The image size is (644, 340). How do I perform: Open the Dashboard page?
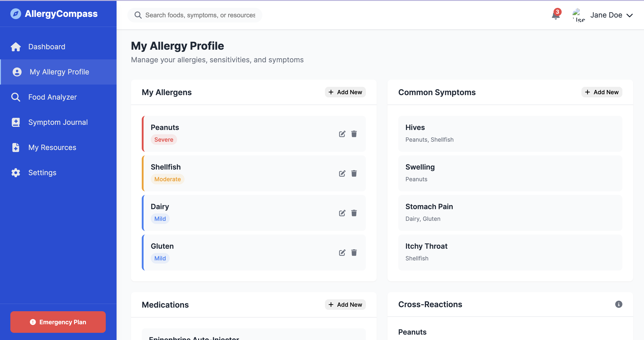[x=47, y=47]
